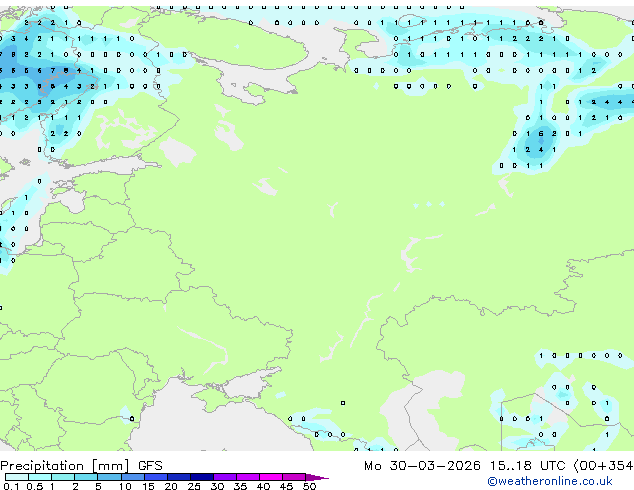The image size is (634, 490).
Task: Pick the 1–2 mm legend color box
Action: click(x=63, y=477)
